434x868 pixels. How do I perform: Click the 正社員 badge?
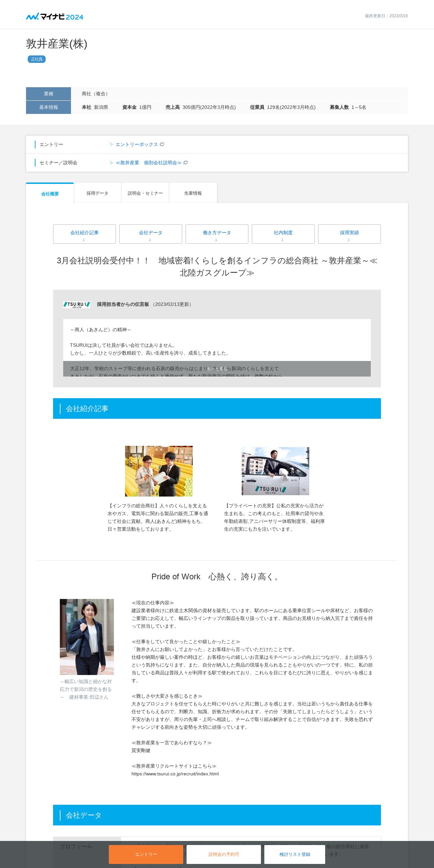click(37, 59)
